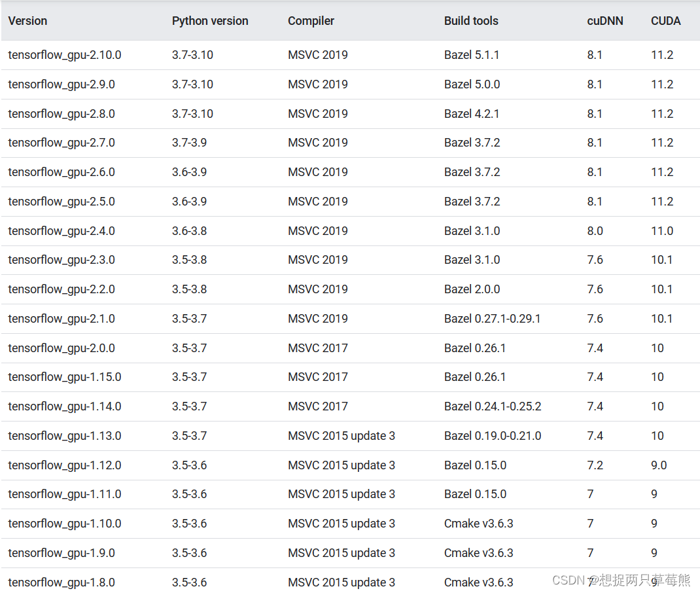Click the Python version column header
This screenshot has width=700, height=593.
(x=210, y=21)
